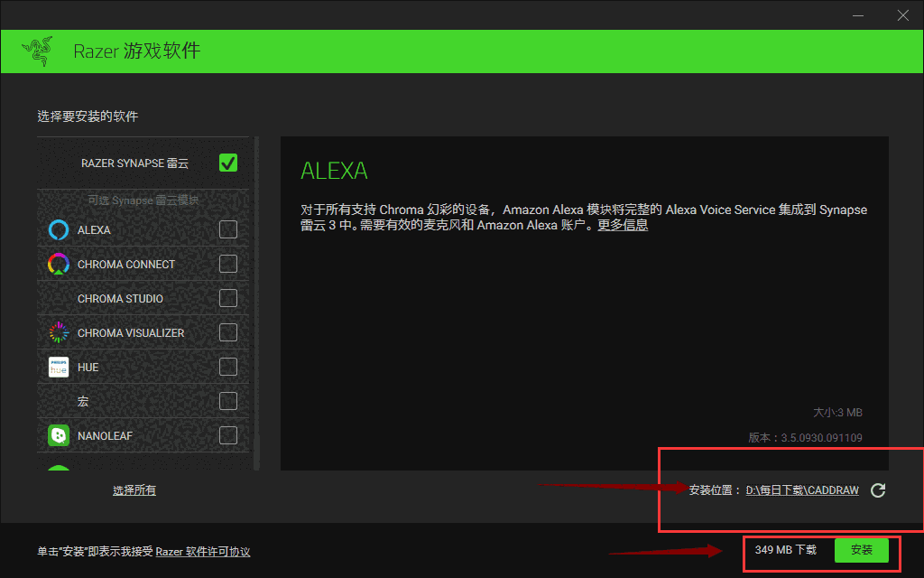The width and height of the screenshot is (924, 578).
Task: Click the green 安装 button
Action: [x=862, y=550]
